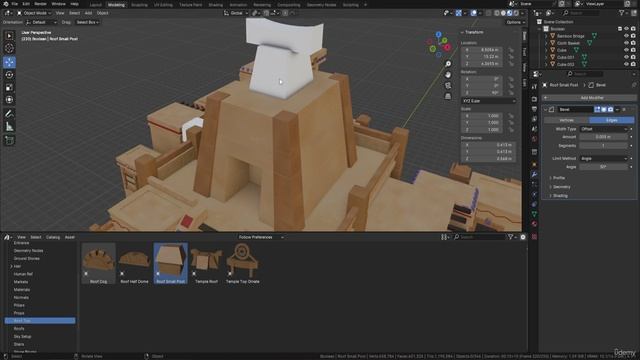Click the navigation gizmo Z axis
This screenshot has height=360, width=640.
click(438, 35)
